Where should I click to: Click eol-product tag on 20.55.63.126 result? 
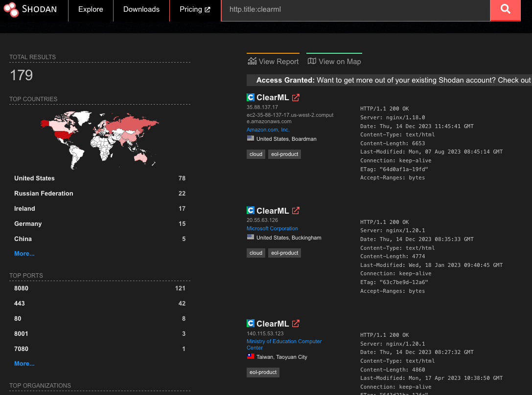[x=285, y=253]
